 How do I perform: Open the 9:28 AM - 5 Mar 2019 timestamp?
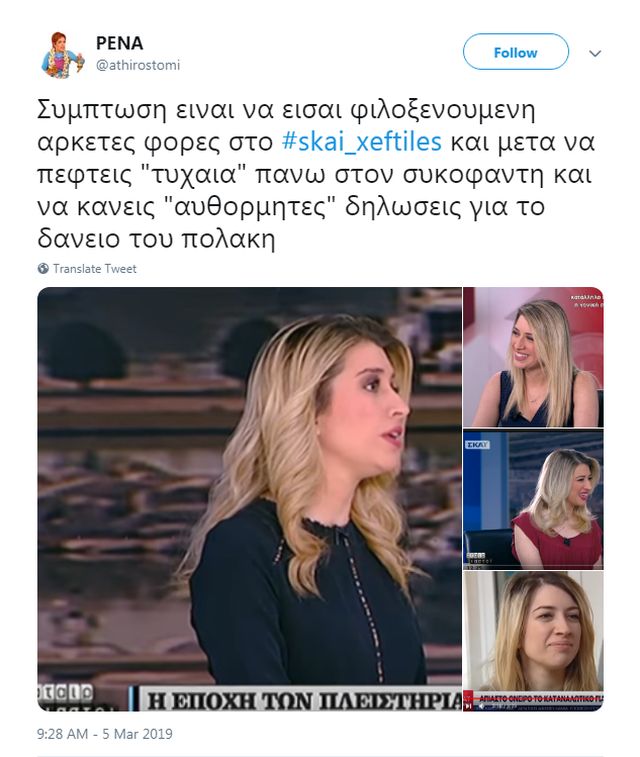pos(105,734)
